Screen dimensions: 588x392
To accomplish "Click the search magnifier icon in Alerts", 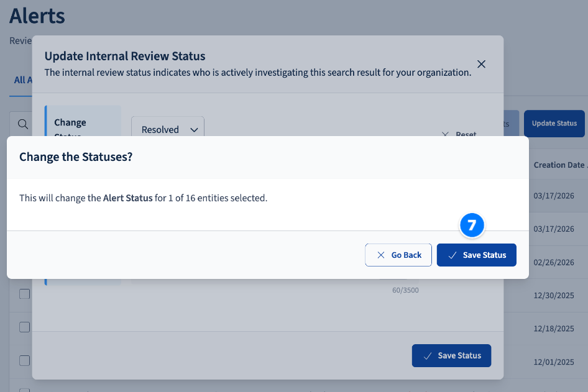I will (22, 124).
